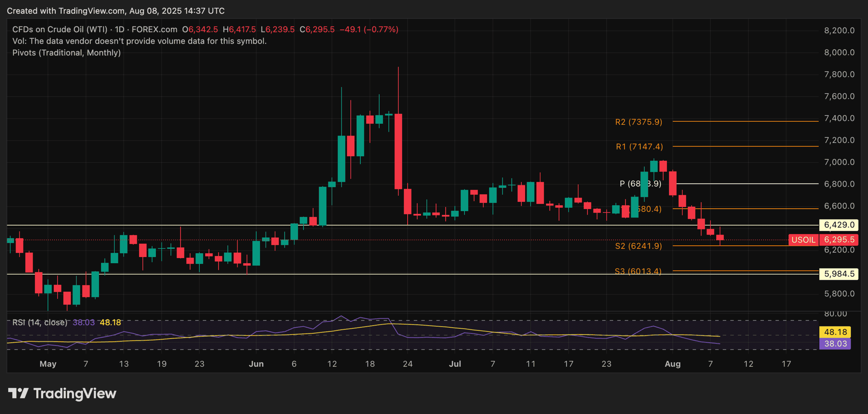
Task: Click the Aug date axis label
Action: point(672,364)
